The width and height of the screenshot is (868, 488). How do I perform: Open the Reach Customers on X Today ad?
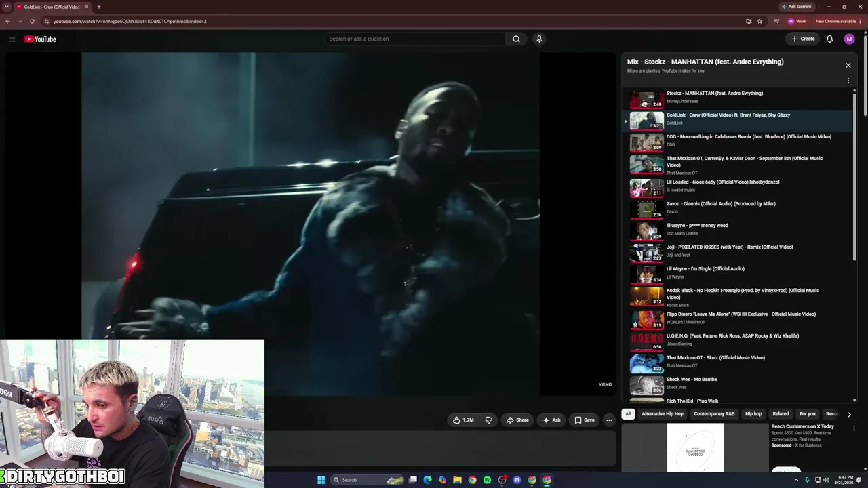802,426
